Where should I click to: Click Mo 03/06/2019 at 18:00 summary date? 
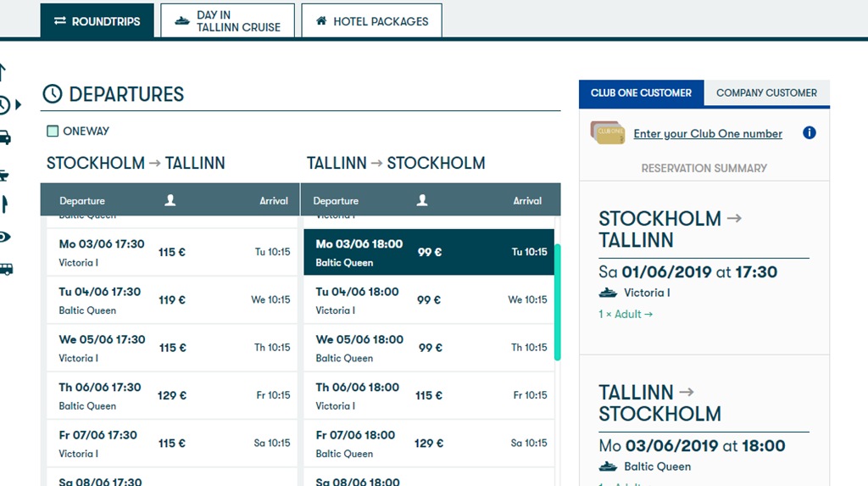click(x=692, y=446)
